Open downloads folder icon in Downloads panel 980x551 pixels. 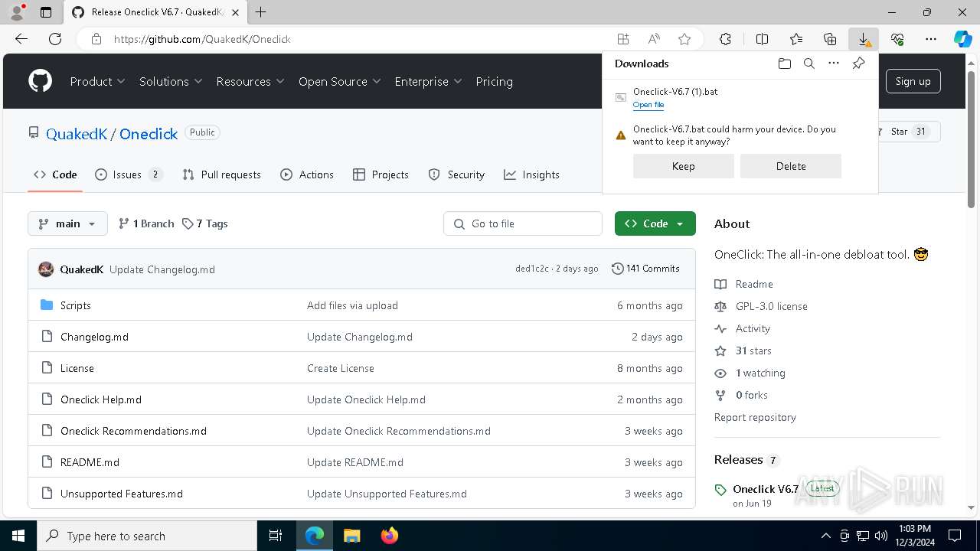click(784, 64)
